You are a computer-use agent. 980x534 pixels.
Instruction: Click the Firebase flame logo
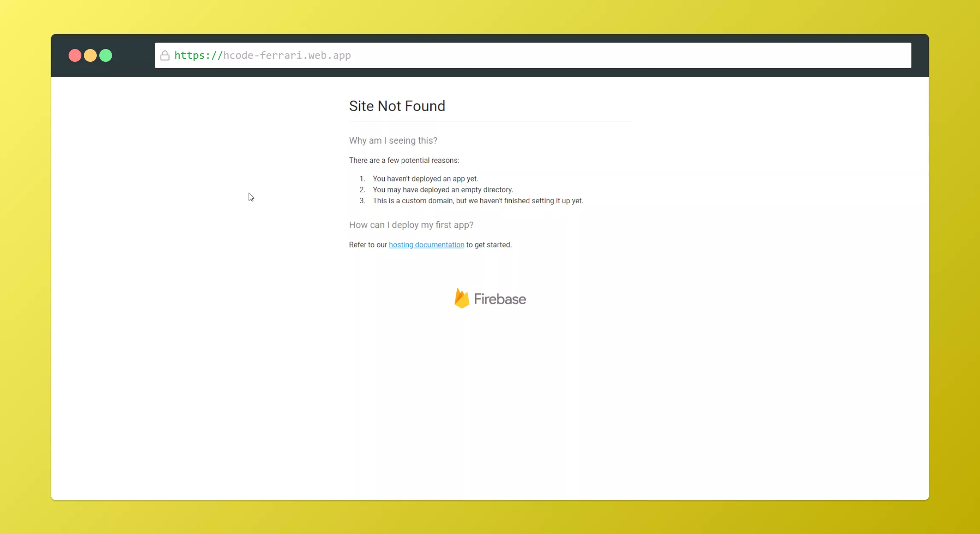click(462, 298)
